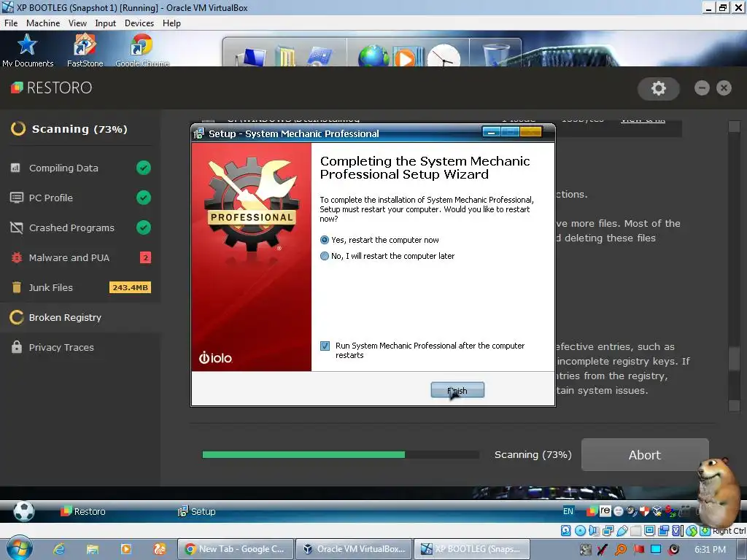Open the VirtualBox Help menu
Screen dimensions: 747x560
point(171,23)
